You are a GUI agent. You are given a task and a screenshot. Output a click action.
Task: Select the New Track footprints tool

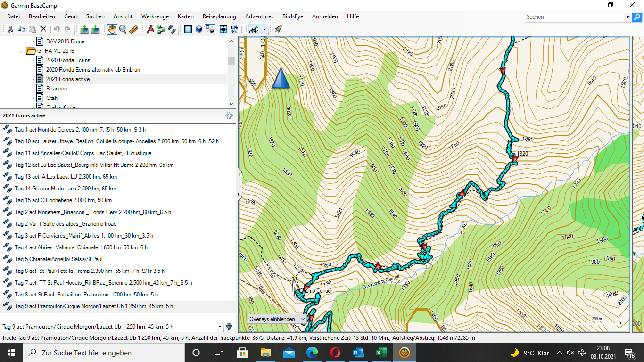coord(172,29)
